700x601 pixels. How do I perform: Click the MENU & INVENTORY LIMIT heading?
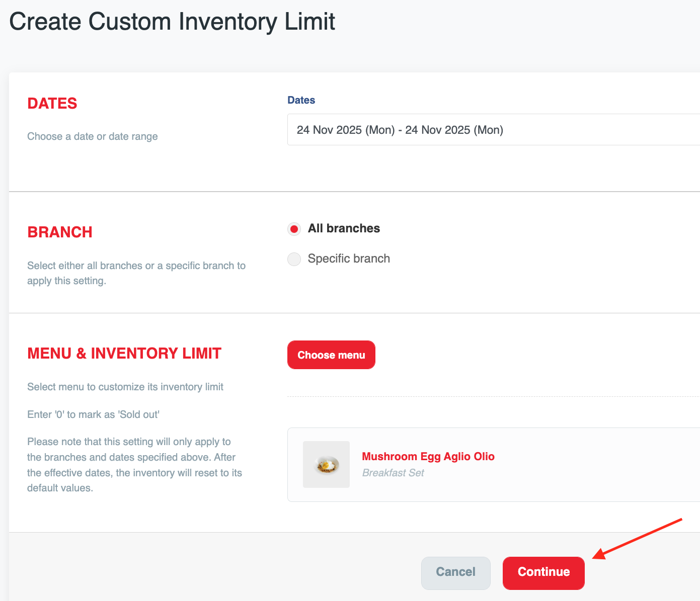pyautogui.click(x=124, y=353)
